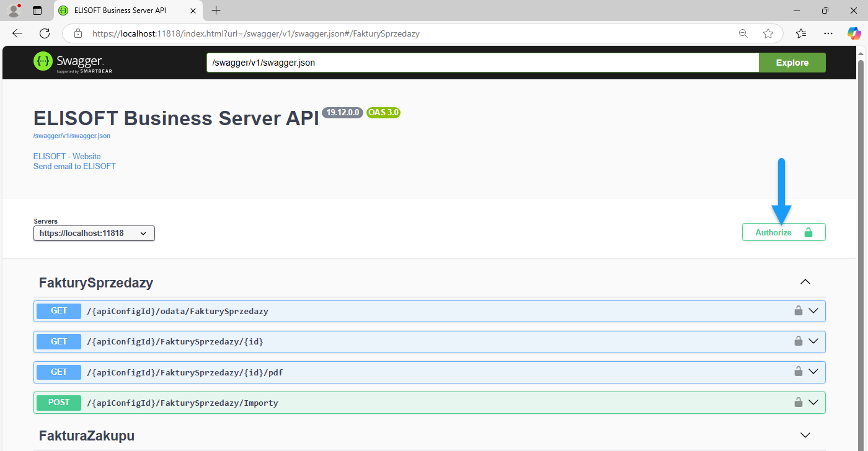Click the browser refresh icon
868x451 pixels.
(45, 33)
